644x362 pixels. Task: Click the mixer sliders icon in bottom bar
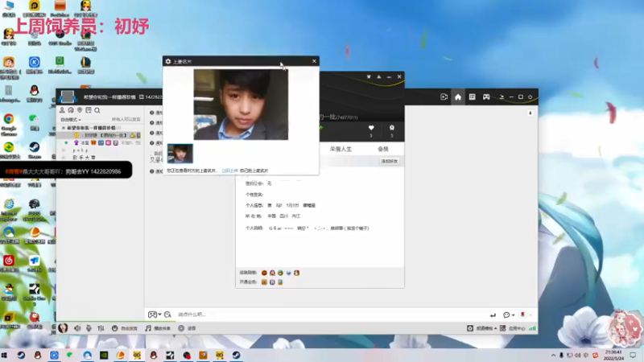pos(101,328)
